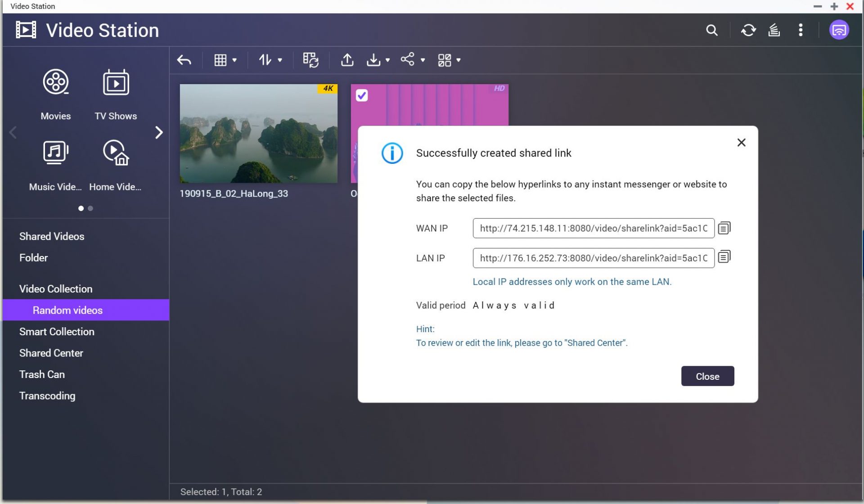Open the background tasks stack icon
The height and width of the screenshot is (504, 864).
(774, 30)
